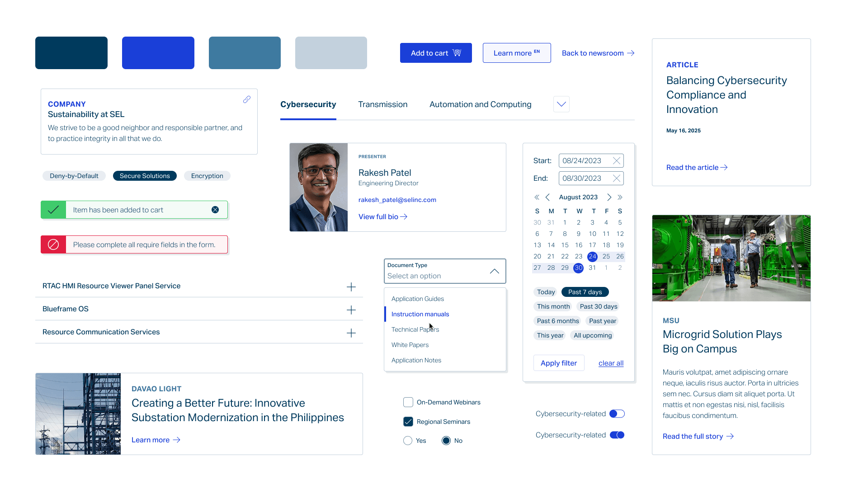Screen dimensions: 868x488
Task: Enable the first Cybersecurity-related toggle
Action: pos(617,414)
